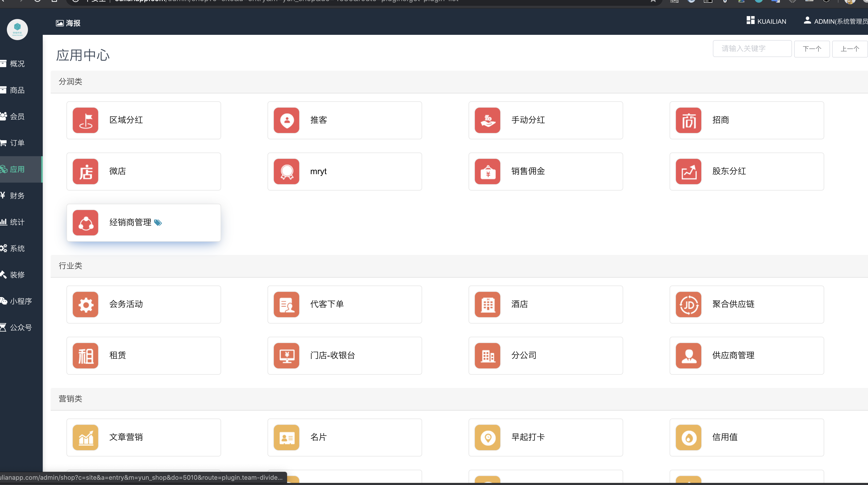Click the 下一个 button
Viewport: 868px width, 485px height.
(x=812, y=49)
